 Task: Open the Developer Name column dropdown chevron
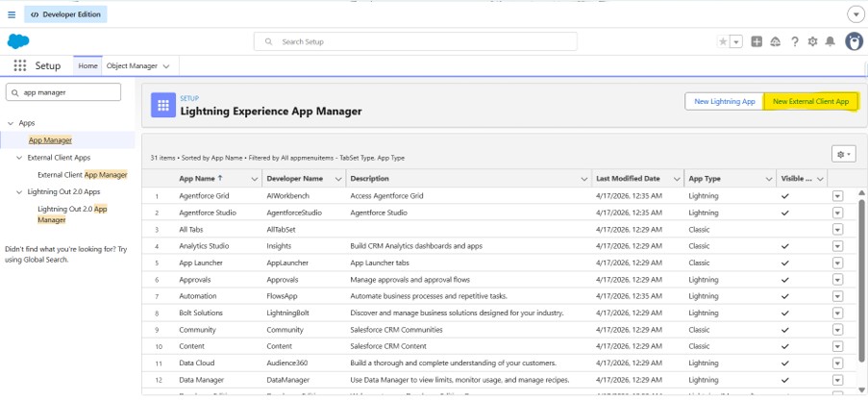(337, 179)
